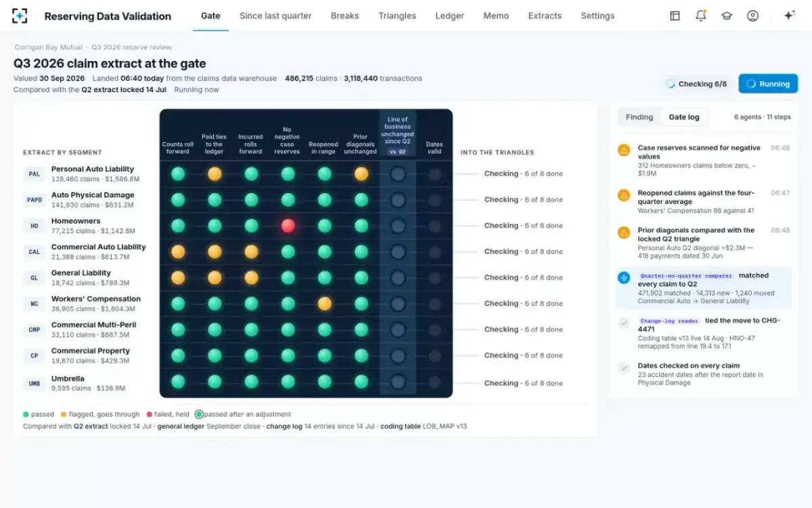Open the notifications bell

(700, 16)
